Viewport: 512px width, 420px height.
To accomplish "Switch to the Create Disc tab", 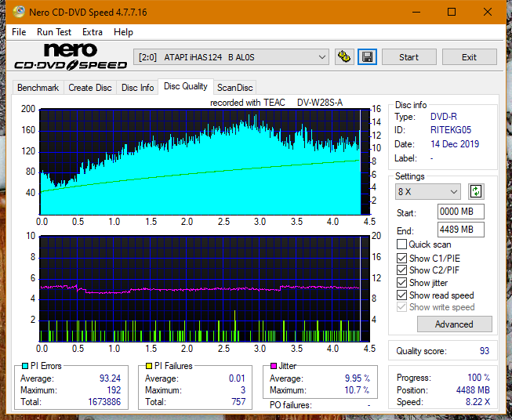I will [x=90, y=88].
